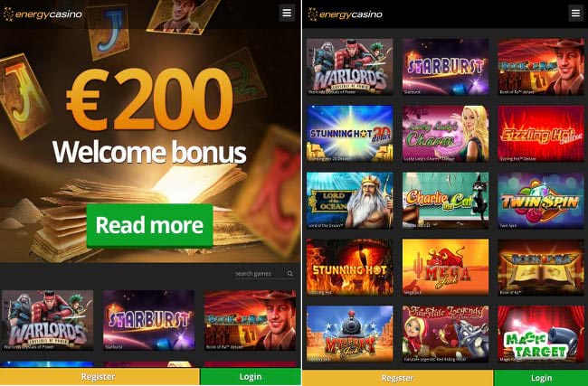
Task: Open Sizzling Hot deluxe game thumbnail
Action: 541,134
